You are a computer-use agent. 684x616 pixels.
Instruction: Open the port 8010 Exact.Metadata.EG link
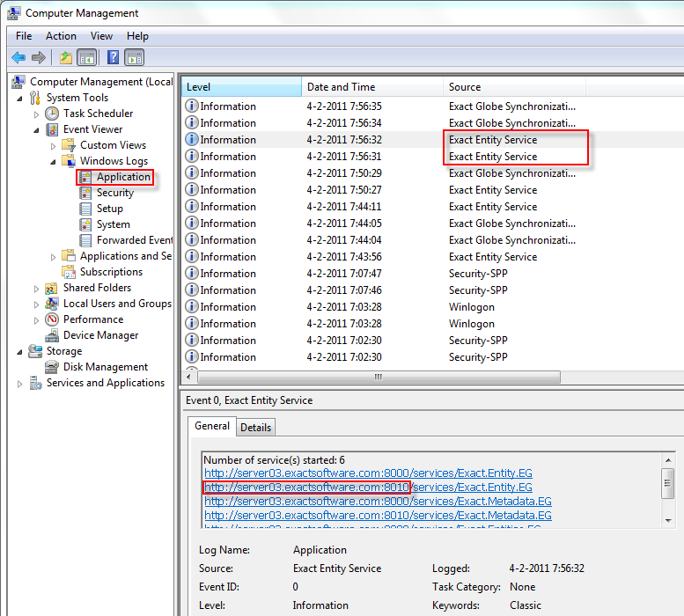[378, 516]
